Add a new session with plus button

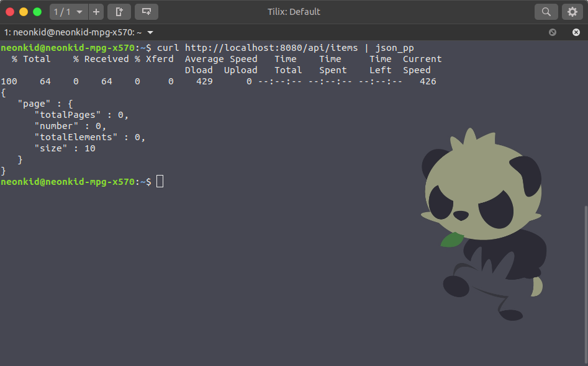(x=96, y=12)
